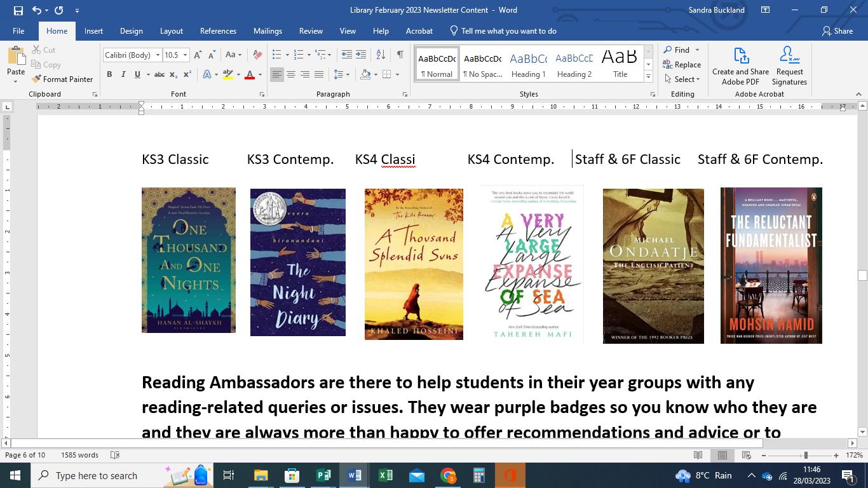Click the Format Painter tool

click(x=62, y=79)
